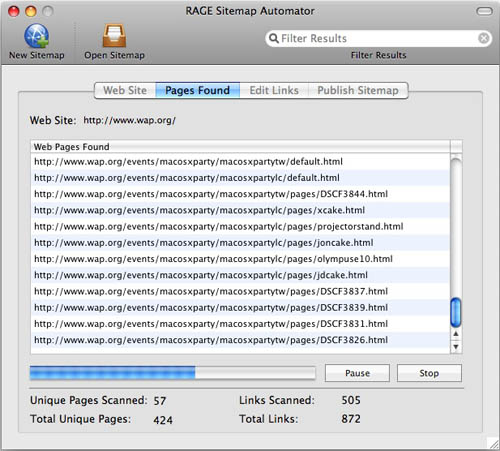Viewport: 500px width, 451px height.
Task: Switch to the Web Site tab
Action: (x=125, y=90)
